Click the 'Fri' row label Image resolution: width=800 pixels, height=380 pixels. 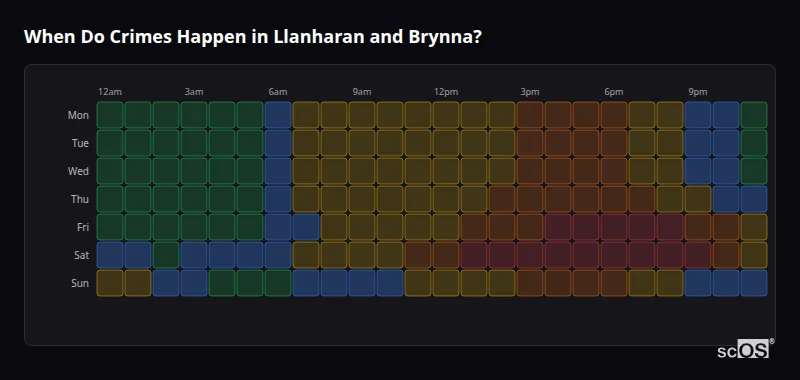[x=83, y=227]
